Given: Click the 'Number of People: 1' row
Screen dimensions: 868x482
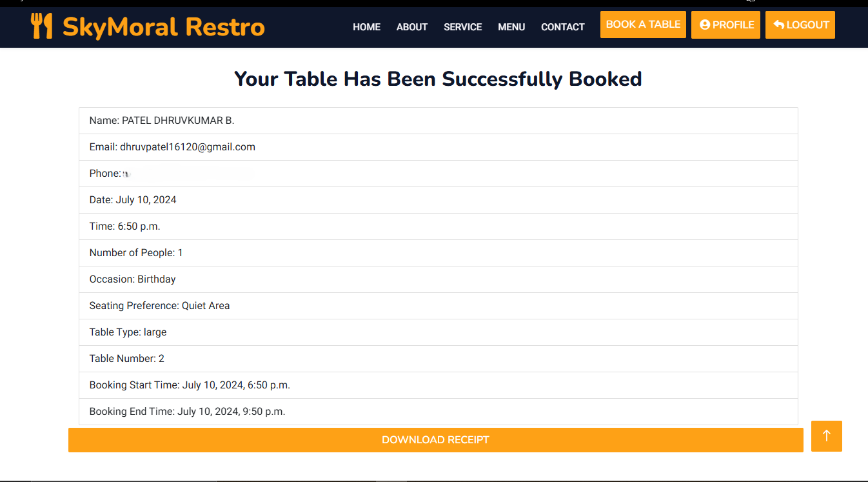Looking at the screenshot, I should click(x=439, y=253).
